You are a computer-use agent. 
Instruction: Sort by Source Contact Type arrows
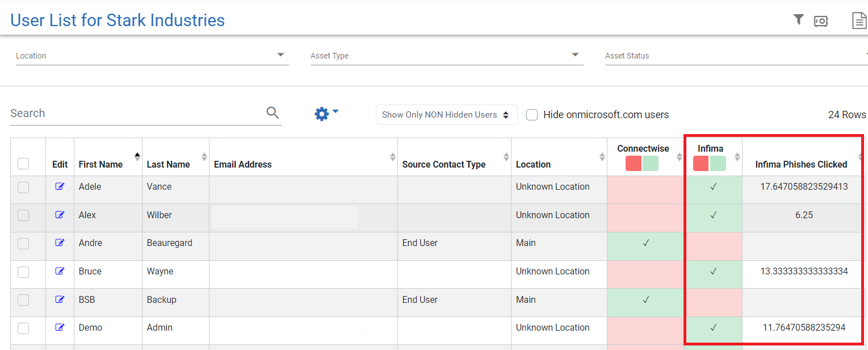[x=506, y=157]
